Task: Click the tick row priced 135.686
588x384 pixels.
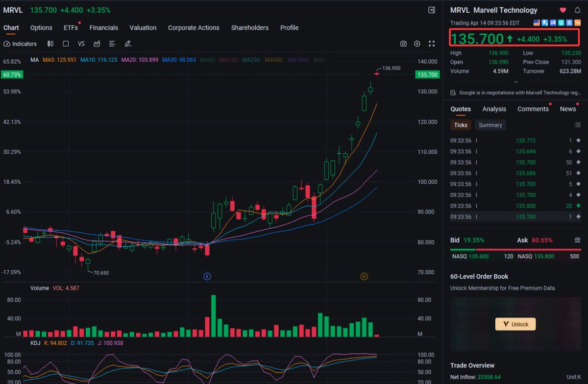Action: (x=515, y=173)
